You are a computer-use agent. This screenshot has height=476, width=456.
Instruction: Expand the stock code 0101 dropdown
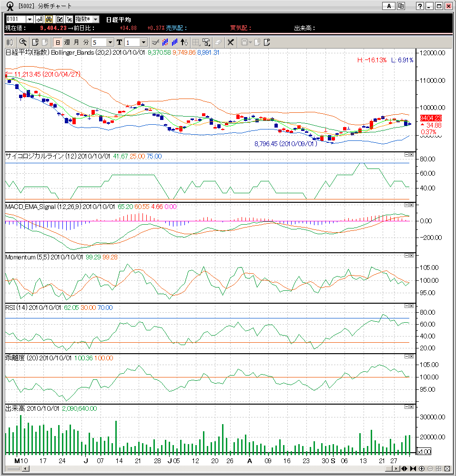(30, 19)
